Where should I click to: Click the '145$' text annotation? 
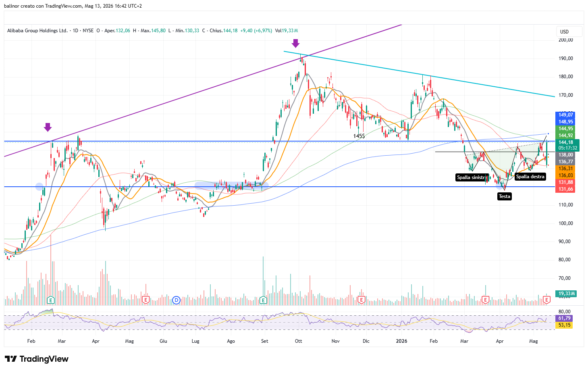(x=359, y=136)
